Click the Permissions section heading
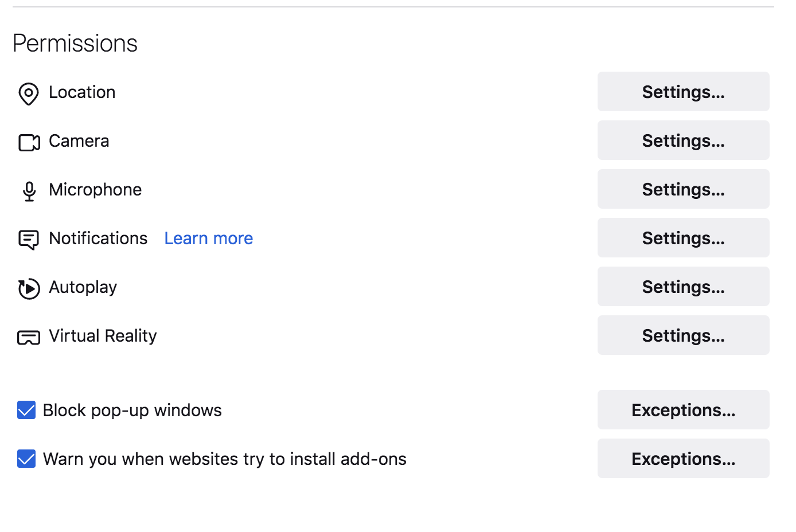 pyautogui.click(x=75, y=44)
